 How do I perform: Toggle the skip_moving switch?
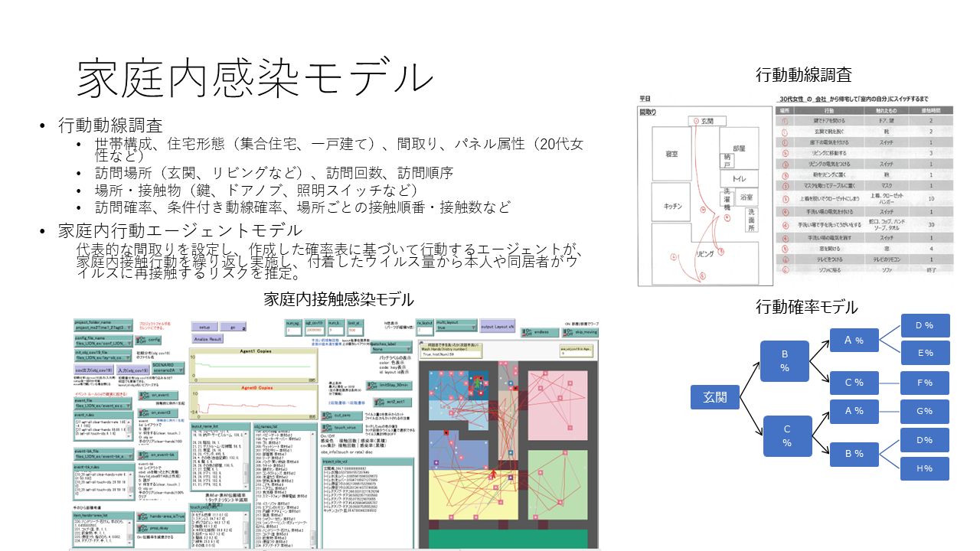click(x=580, y=332)
